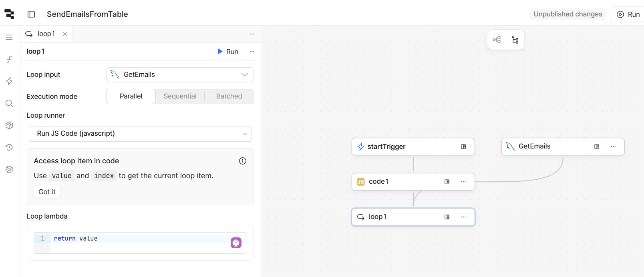This screenshot has width=644, height=277.
Task: Open the functions icon in sidebar
Action: [x=9, y=59]
